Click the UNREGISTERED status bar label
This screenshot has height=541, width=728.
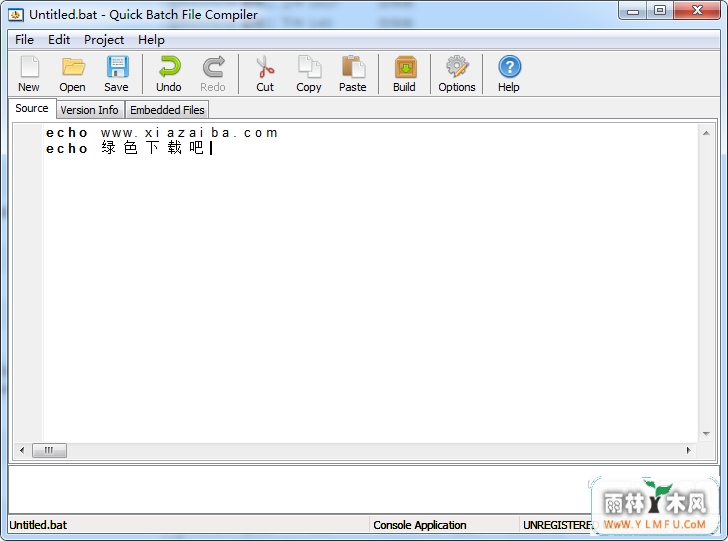coord(558,525)
